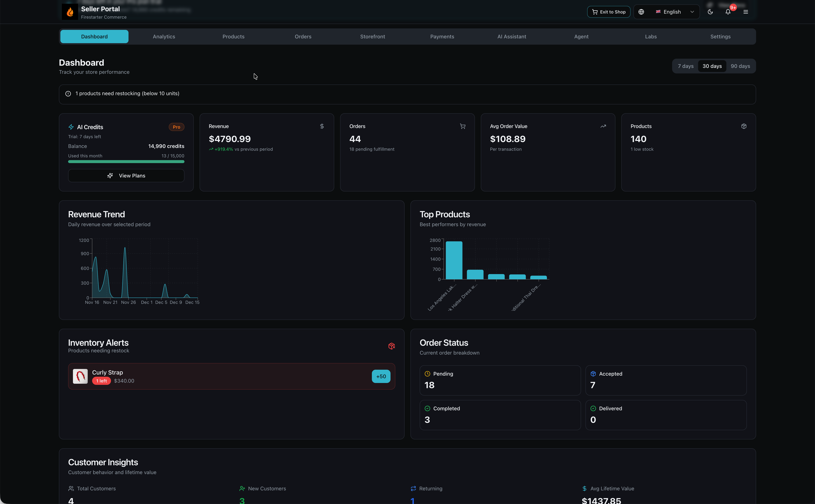Click the globe language icon
Screen dimensions: 815x504
point(641,12)
